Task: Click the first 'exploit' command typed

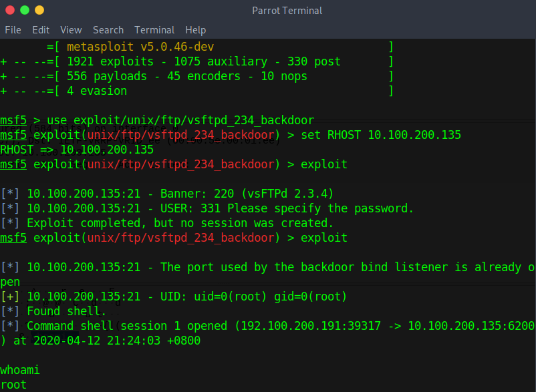Action: coord(324,164)
